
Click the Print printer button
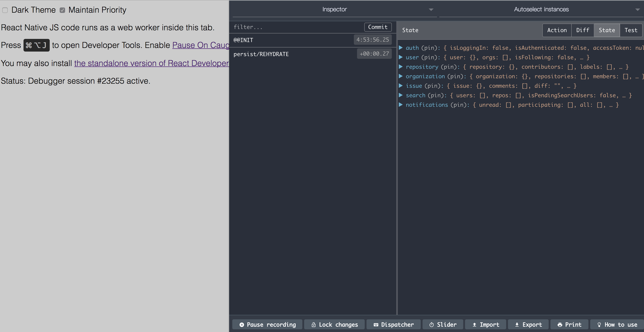(x=569, y=325)
